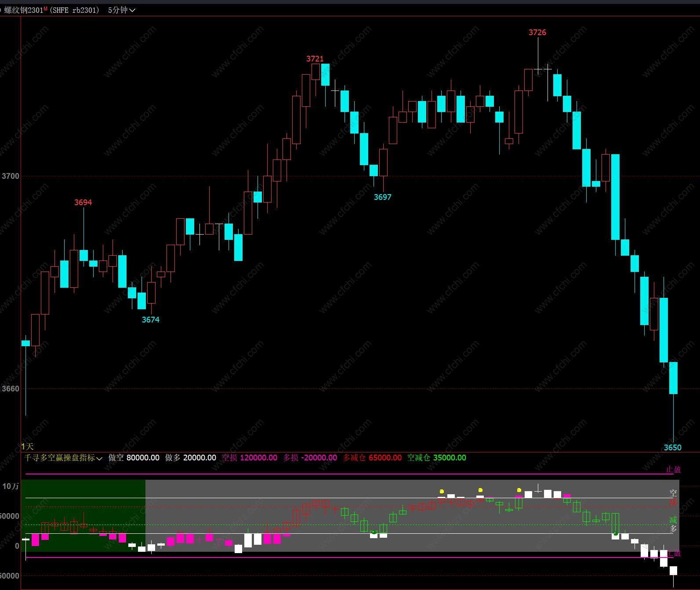Click the last yellow signal dot
This screenshot has height=590, width=700.
(519, 490)
